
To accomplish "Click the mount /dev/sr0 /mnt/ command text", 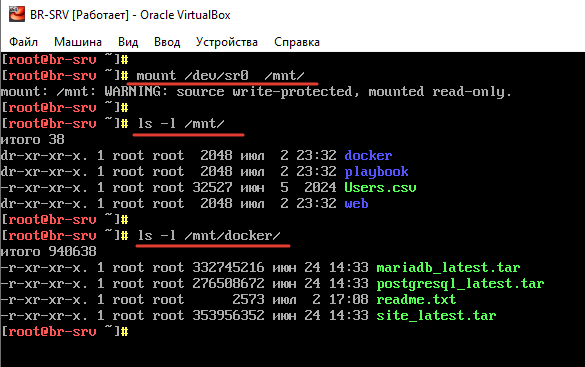I will 220,76.
